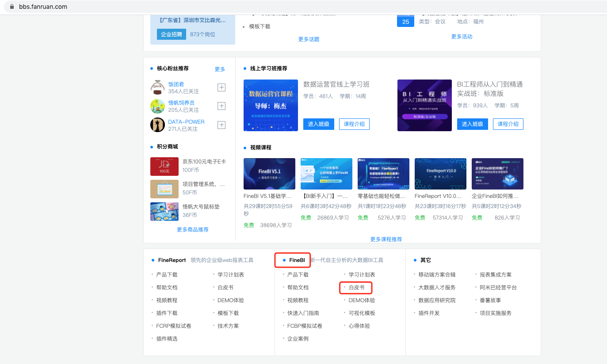
Task: Open DATA-POWER's avatar
Action: pos(157,125)
